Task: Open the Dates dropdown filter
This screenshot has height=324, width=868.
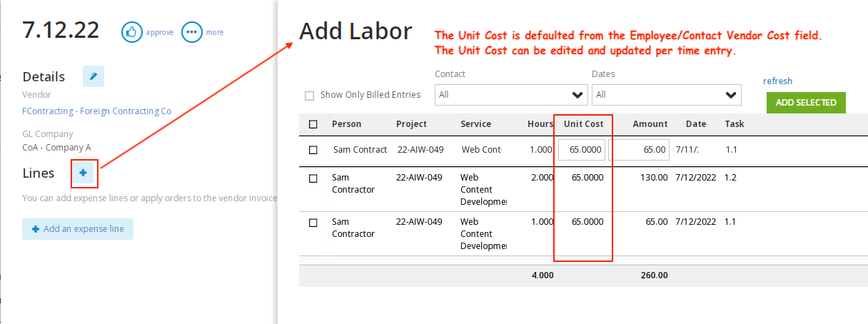Action: [667, 94]
